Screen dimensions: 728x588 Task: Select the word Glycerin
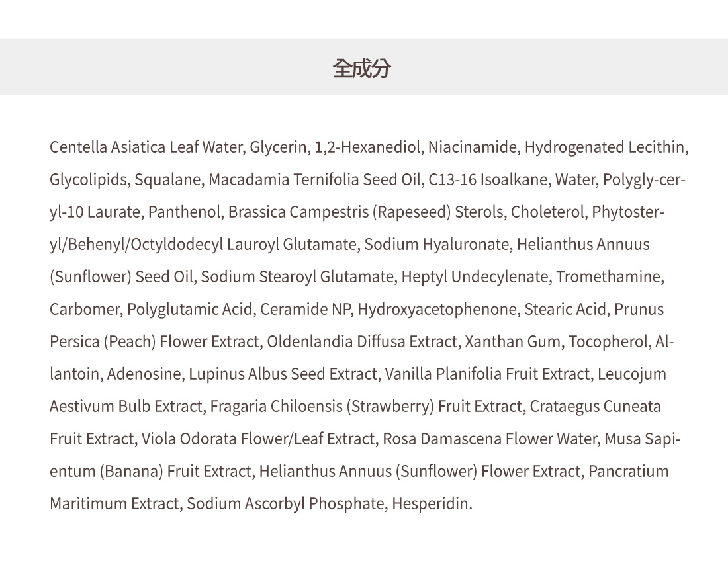click(x=279, y=147)
